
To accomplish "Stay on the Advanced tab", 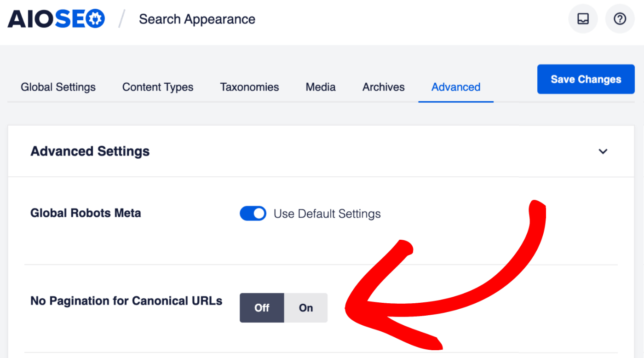I will click(x=455, y=87).
